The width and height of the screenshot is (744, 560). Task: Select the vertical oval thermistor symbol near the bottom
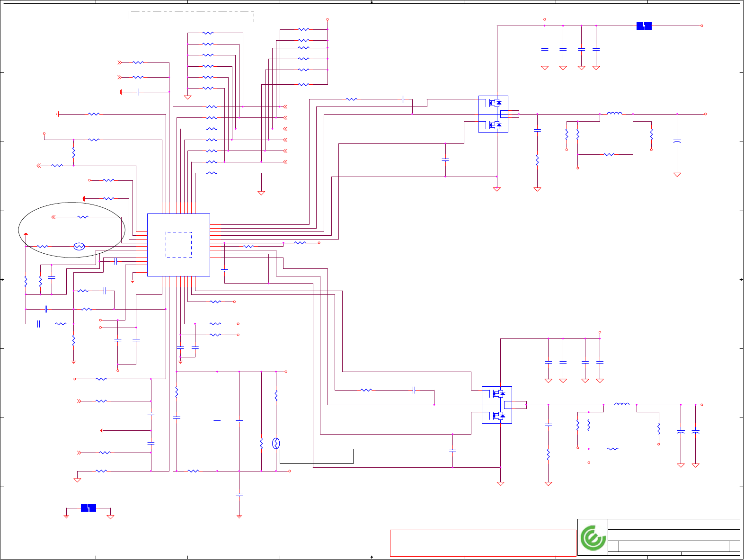click(276, 444)
